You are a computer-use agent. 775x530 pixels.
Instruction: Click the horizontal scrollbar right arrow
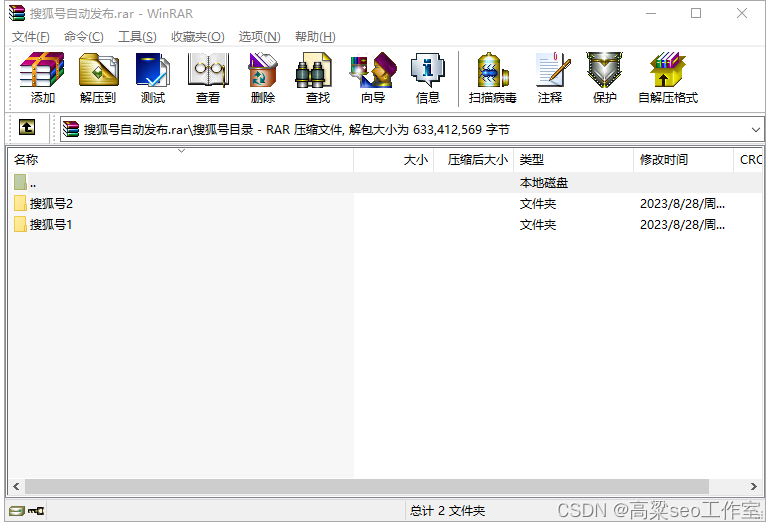754,486
